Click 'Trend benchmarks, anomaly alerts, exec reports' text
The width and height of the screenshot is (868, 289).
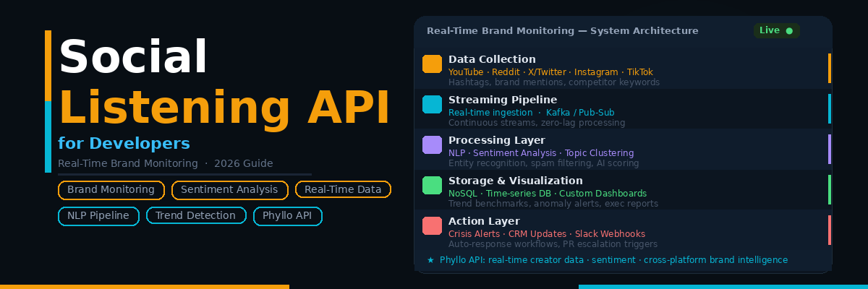click(553, 204)
